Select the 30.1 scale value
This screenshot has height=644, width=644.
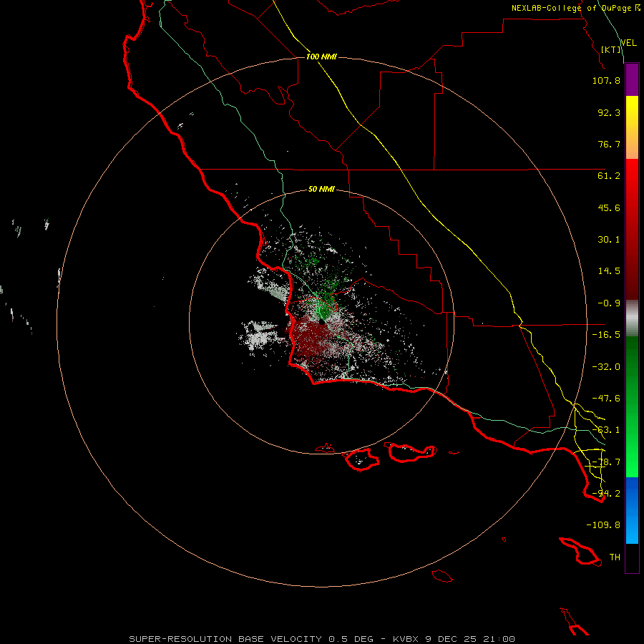(609, 240)
